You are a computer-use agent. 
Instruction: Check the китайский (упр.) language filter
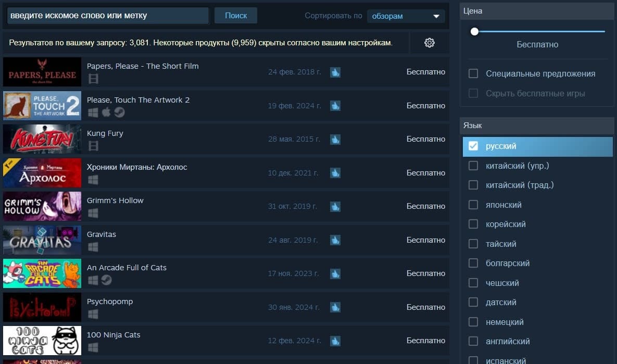[x=473, y=166]
